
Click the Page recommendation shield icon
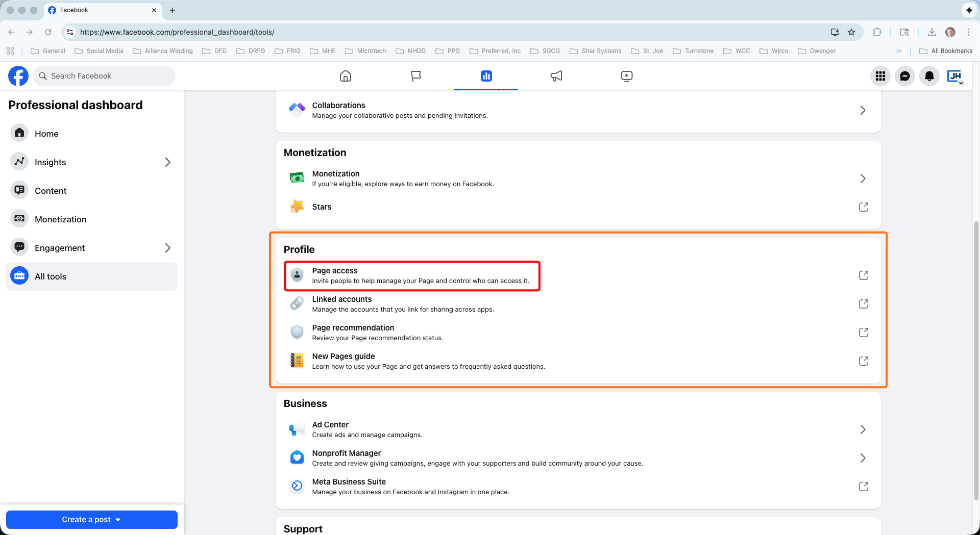(297, 333)
